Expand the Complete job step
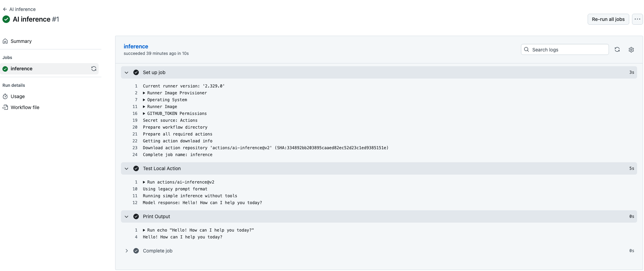 pos(126,251)
